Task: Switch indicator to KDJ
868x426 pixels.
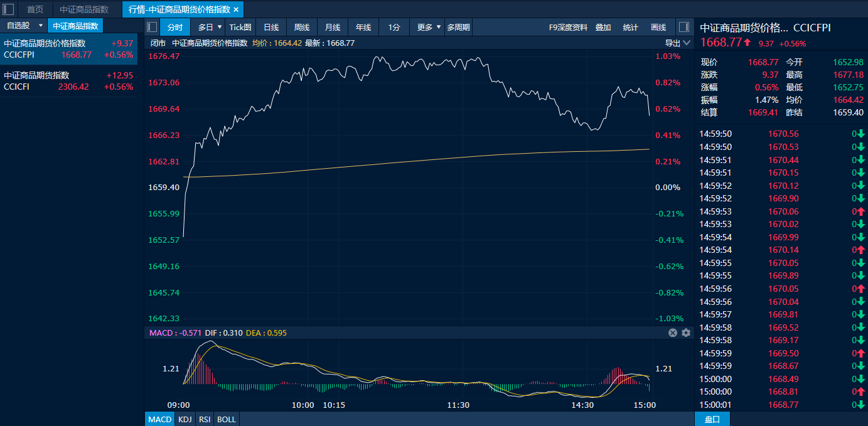Action: tap(185, 419)
